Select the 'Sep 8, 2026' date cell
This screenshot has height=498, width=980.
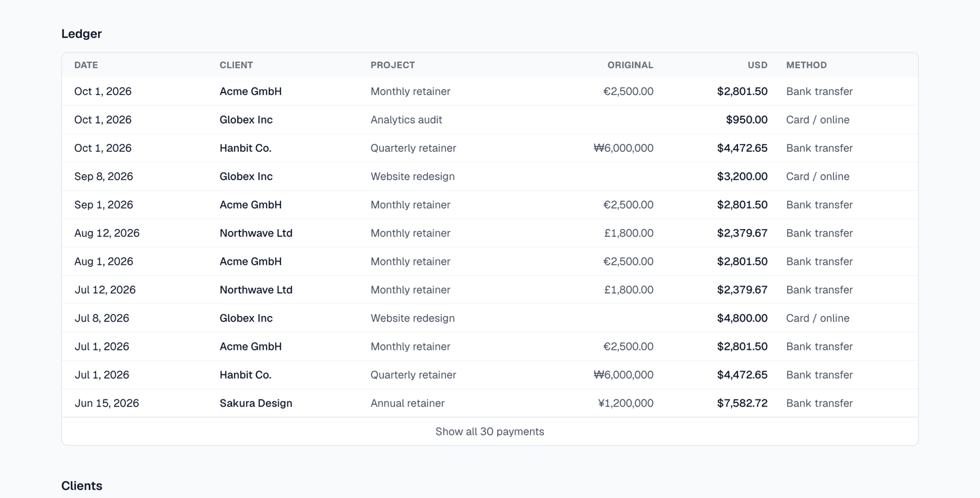coord(104,176)
